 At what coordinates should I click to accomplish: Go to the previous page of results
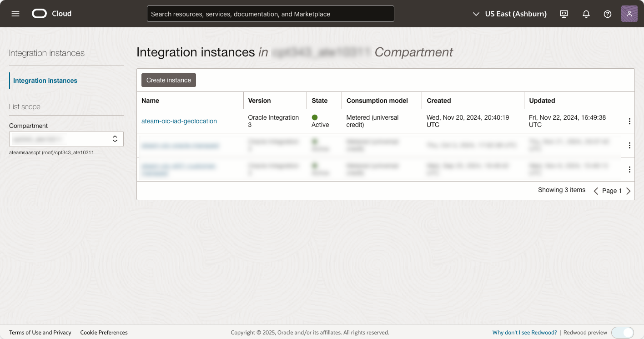pyautogui.click(x=596, y=191)
